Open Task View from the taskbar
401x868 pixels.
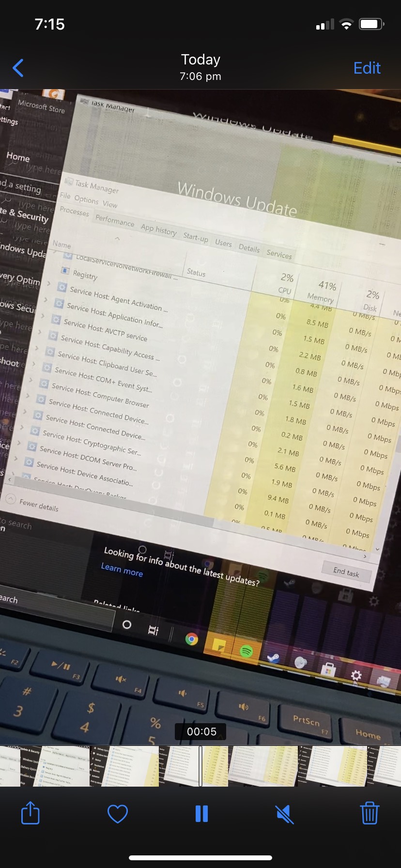(153, 630)
